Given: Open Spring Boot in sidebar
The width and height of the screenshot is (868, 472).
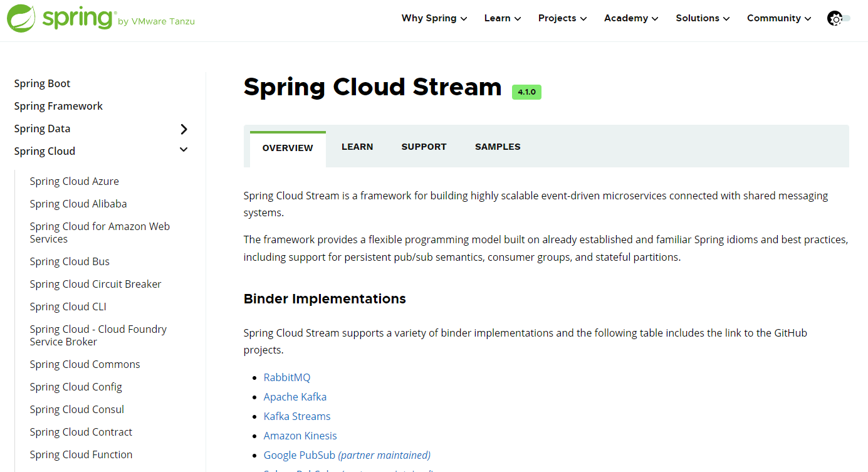Looking at the screenshot, I should 42,83.
